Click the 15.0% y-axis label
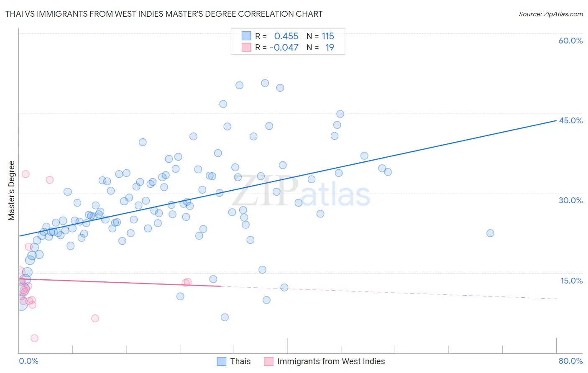Image resolution: width=588 pixels, height=373 pixels. (571, 281)
